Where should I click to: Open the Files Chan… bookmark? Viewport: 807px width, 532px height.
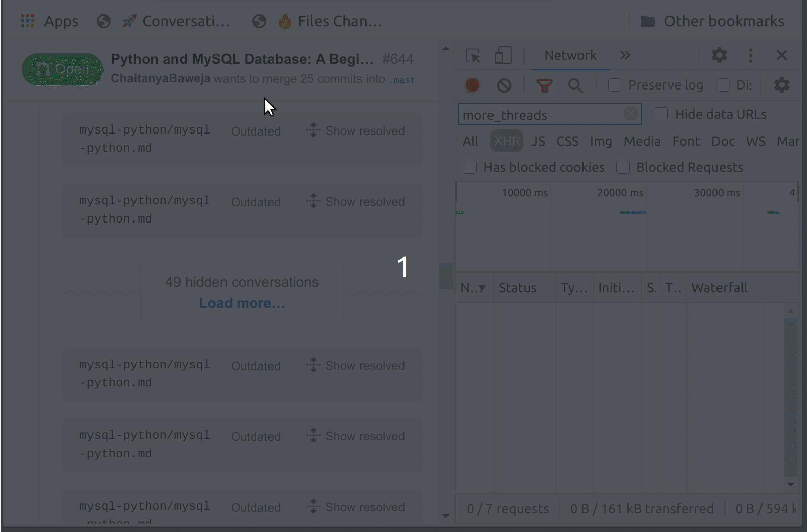(330, 21)
